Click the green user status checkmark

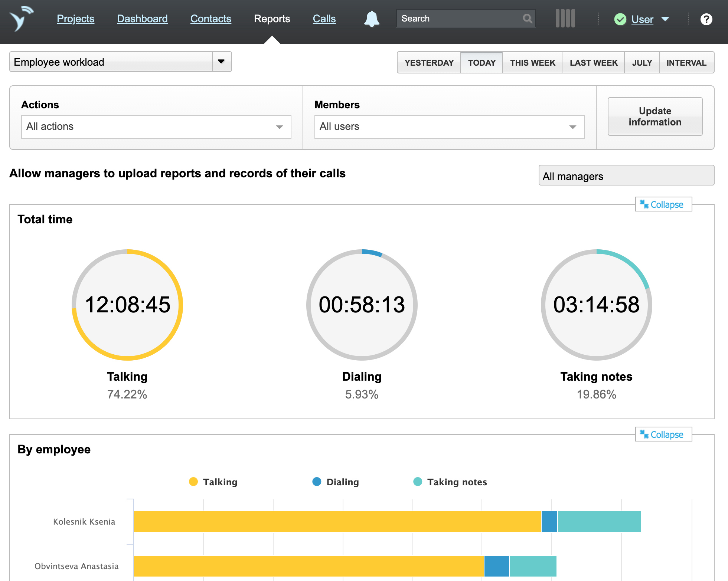point(620,19)
